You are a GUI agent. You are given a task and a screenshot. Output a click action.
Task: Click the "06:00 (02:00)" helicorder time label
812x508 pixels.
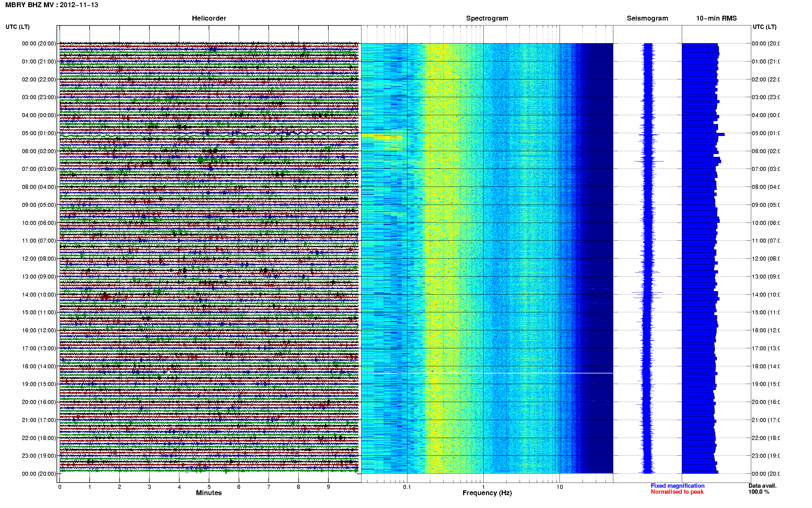pos(39,151)
